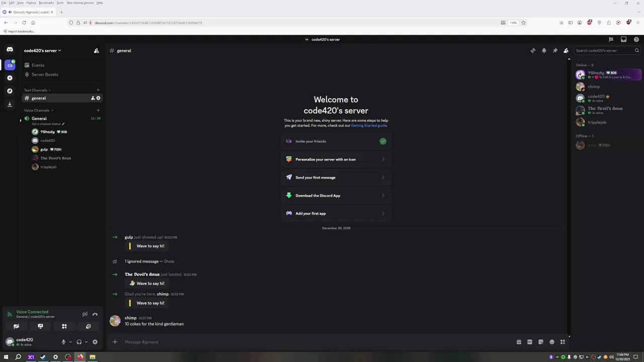Viewport: 644px width, 362px height.
Task: Disconnect from voice hang-up icon
Action: coord(95,314)
